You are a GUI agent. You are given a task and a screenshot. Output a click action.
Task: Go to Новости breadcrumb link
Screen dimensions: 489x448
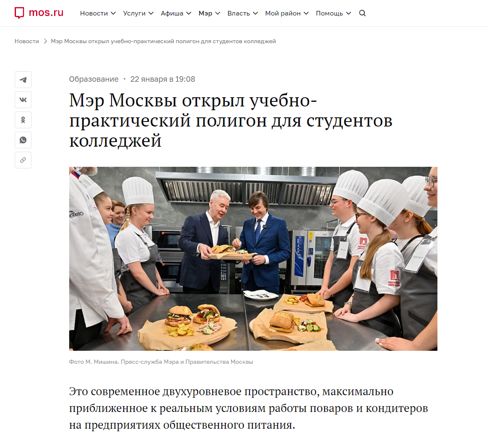[x=27, y=41]
